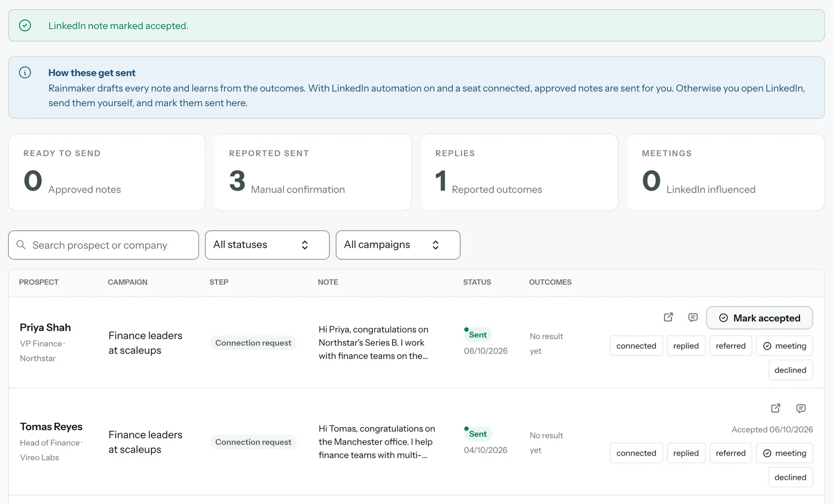Image resolution: width=833 pixels, height=504 pixels.
Task: Click the READY TO SEND stat card
Action: 107,172
